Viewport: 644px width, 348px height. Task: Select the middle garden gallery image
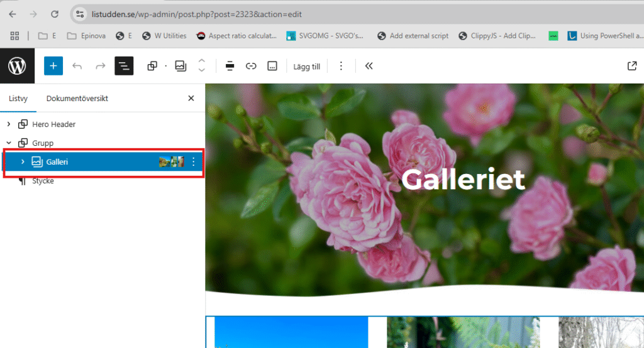point(464,332)
